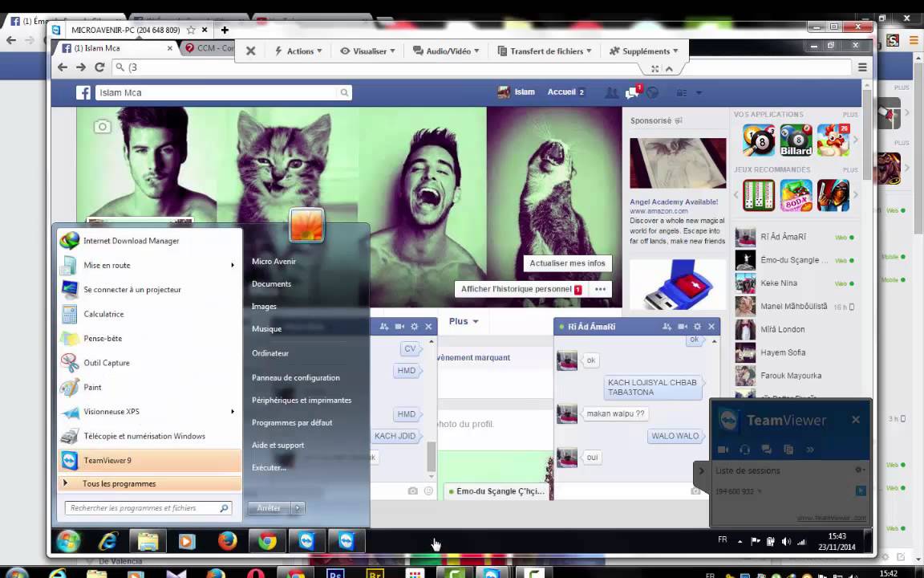Click Exécuter... in Start menu
The height and width of the screenshot is (578, 924).
[x=269, y=468]
